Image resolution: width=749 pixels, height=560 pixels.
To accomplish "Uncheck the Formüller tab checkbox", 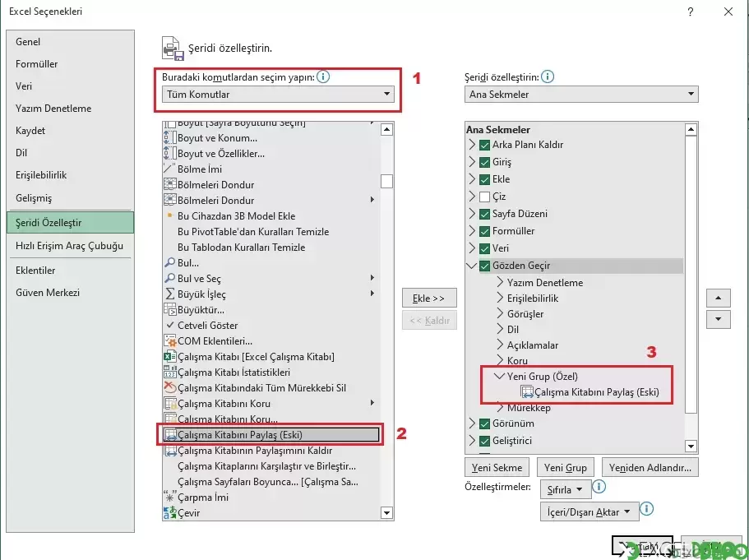I will (x=484, y=231).
